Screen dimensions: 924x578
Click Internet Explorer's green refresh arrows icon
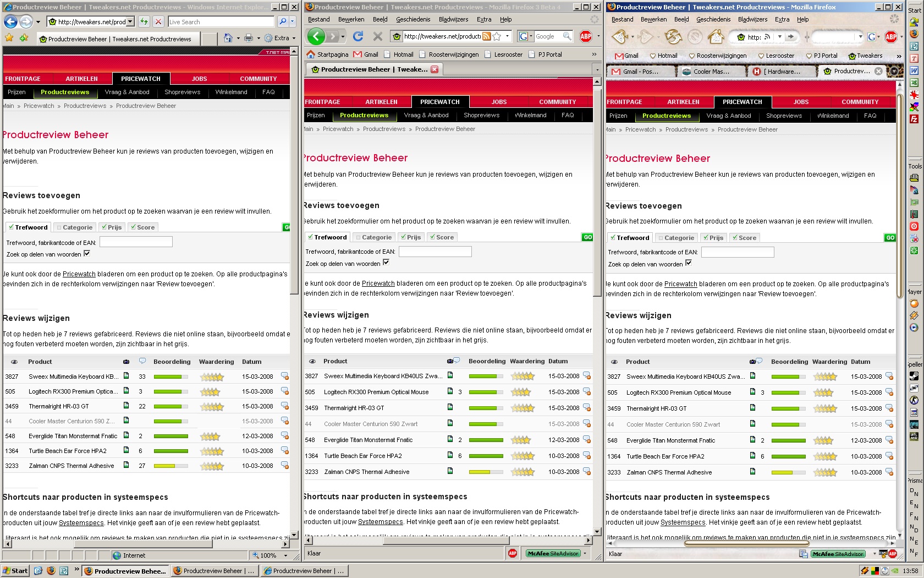click(x=144, y=22)
